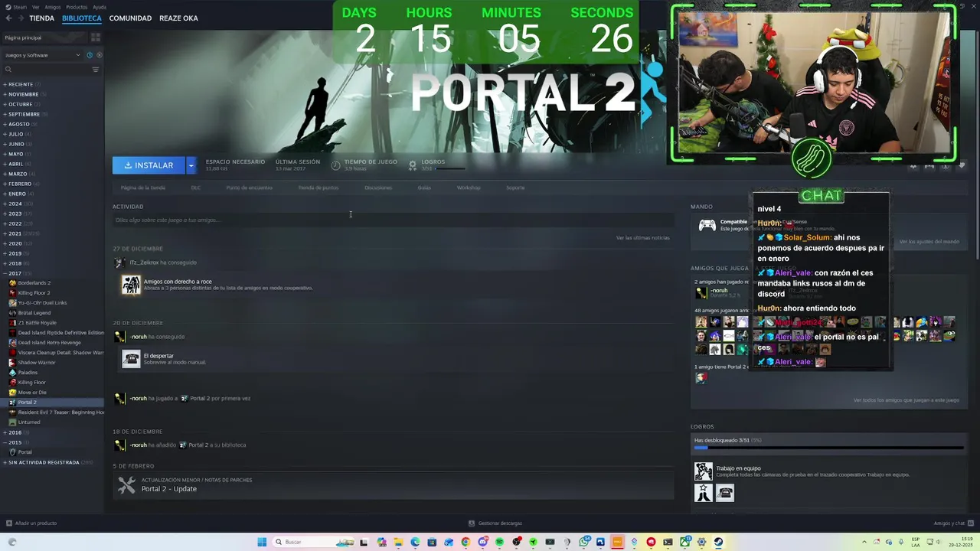
Task: Click the library search field
Action: (x=46, y=70)
